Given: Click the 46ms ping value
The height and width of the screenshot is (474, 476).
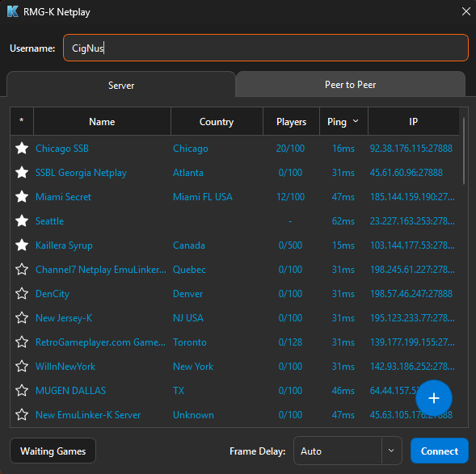Looking at the screenshot, I should coord(343,391).
